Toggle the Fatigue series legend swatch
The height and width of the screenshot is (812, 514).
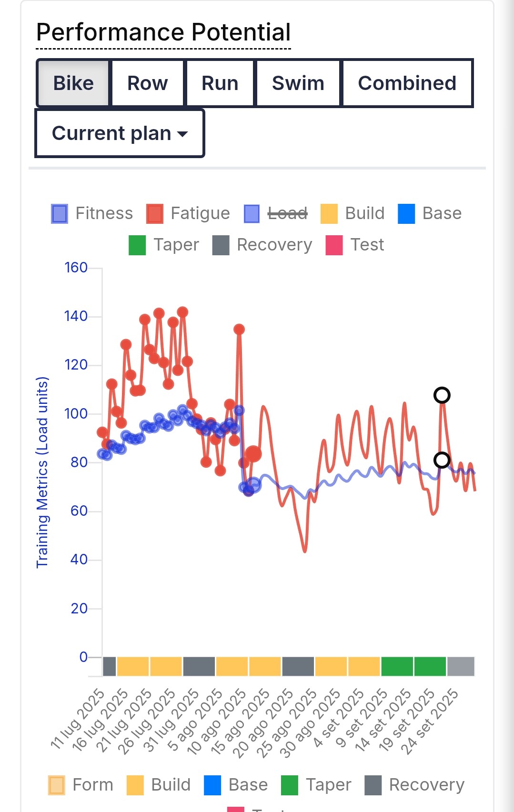click(155, 214)
